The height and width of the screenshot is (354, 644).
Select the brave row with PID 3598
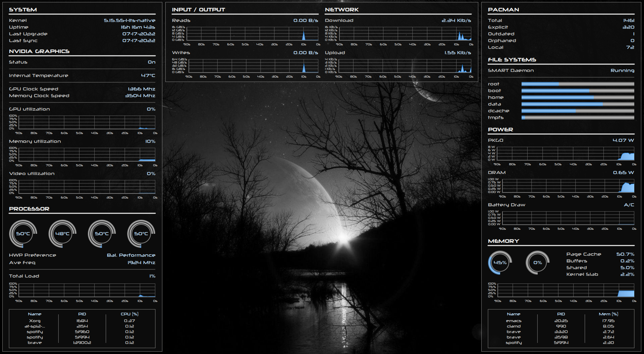pyautogui.click(x=561, y=337)
